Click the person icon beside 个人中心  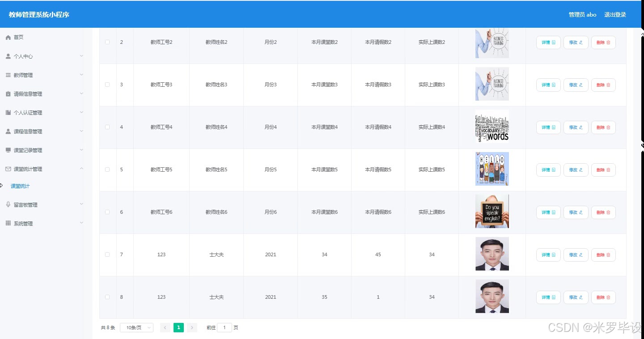click(8, 56)
